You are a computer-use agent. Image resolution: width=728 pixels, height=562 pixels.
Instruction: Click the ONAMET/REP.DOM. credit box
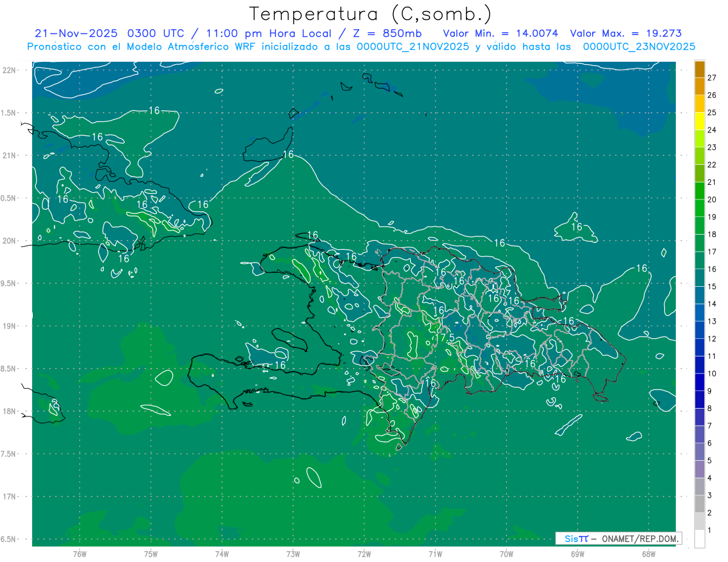point(618,538)
